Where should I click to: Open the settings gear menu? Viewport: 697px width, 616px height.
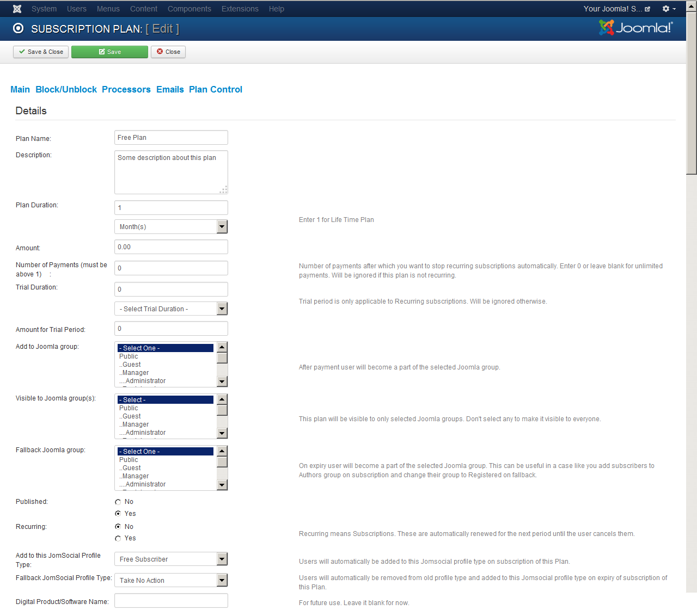click(668, 9)
